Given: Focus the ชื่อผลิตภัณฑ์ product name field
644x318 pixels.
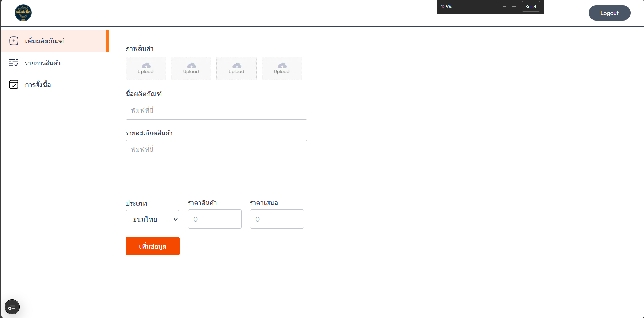Looking at the screenshot, I should (x=216, y=110).
